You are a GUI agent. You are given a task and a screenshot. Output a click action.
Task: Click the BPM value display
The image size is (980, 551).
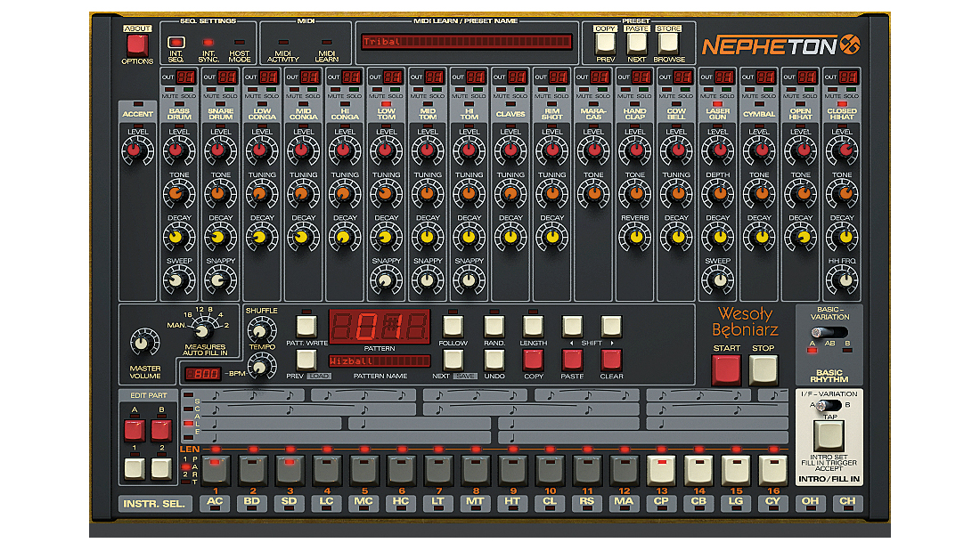(x=203, y=374)
